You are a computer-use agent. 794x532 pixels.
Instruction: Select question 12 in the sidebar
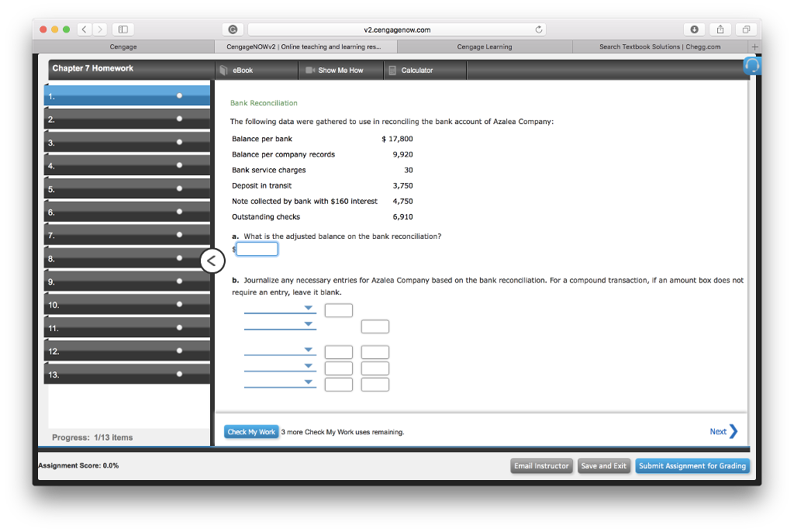[127, 351]
